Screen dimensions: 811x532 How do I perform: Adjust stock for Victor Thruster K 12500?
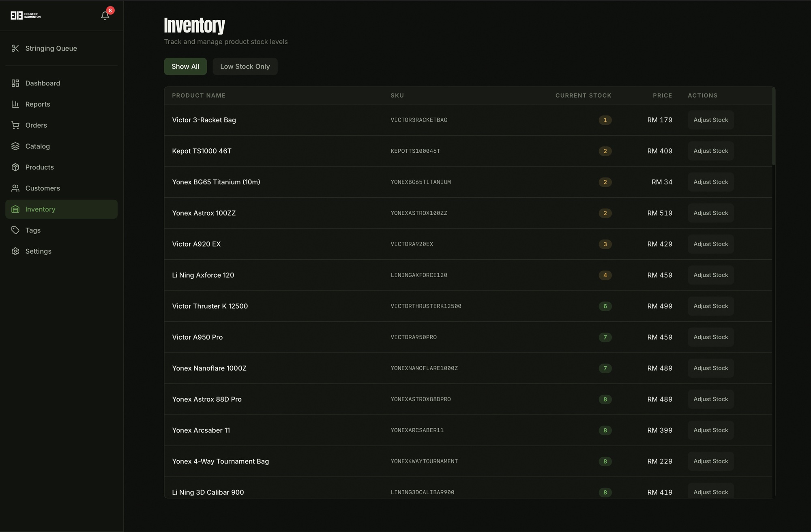pos(710,306)
